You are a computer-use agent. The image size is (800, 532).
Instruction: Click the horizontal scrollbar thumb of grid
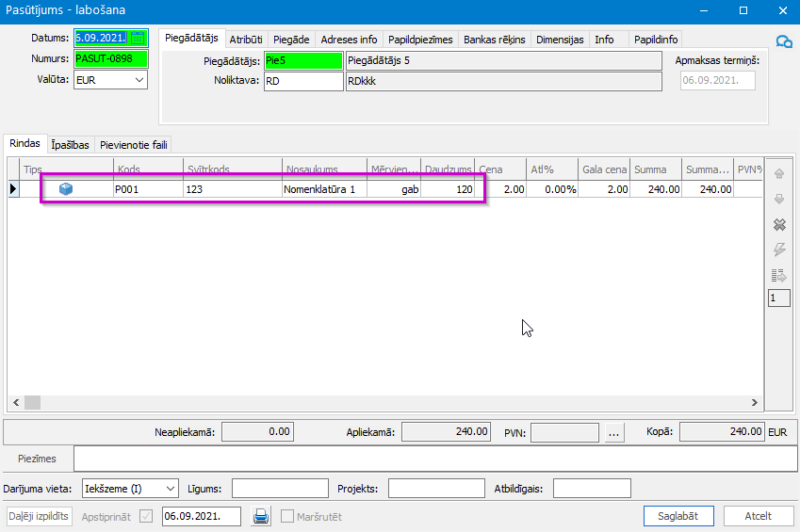[32, 403]
